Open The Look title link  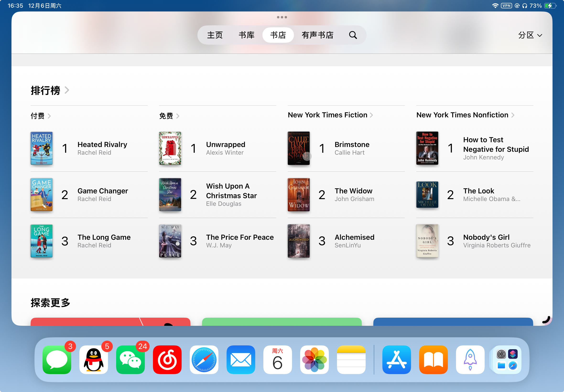(x=479, y=191)
